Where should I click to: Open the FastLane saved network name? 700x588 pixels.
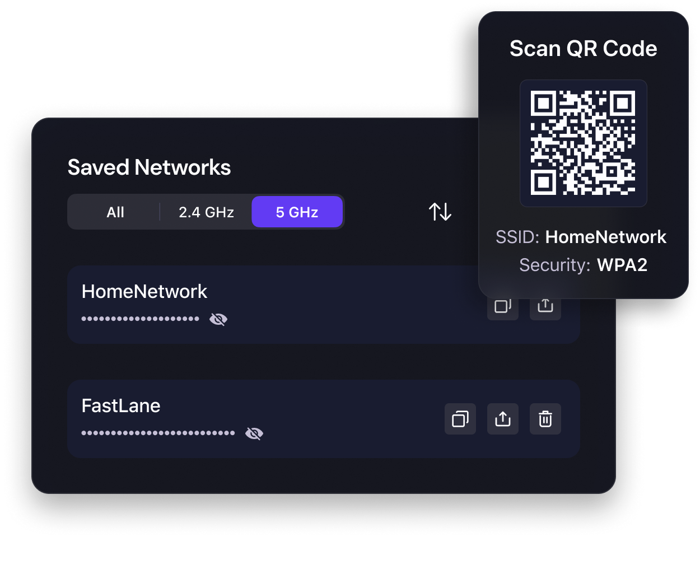point(121,405)
